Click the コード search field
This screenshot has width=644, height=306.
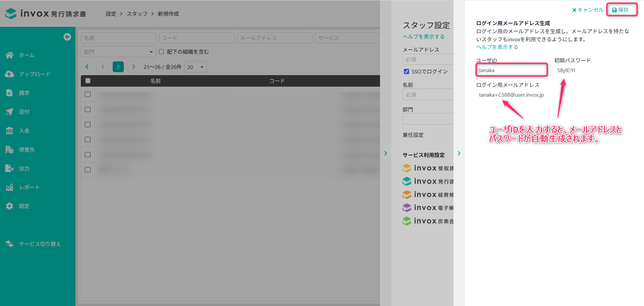tap(197, 38)
